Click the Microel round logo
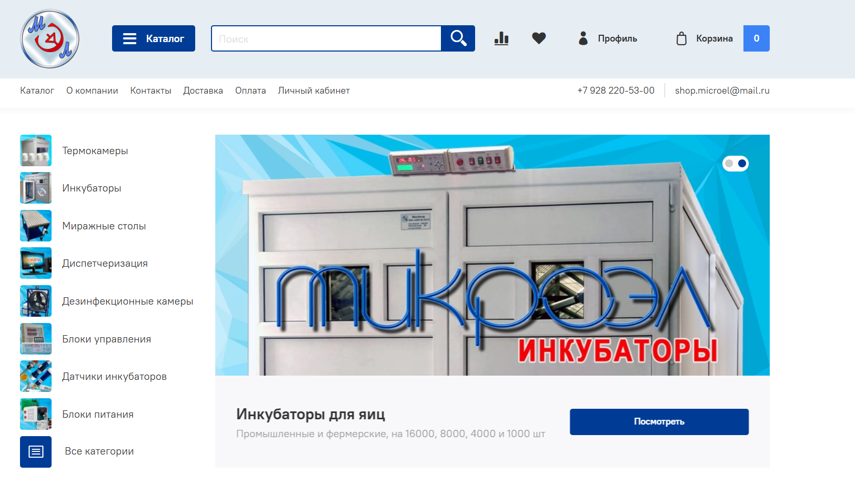The image size is (855, 504). (49, 39)
